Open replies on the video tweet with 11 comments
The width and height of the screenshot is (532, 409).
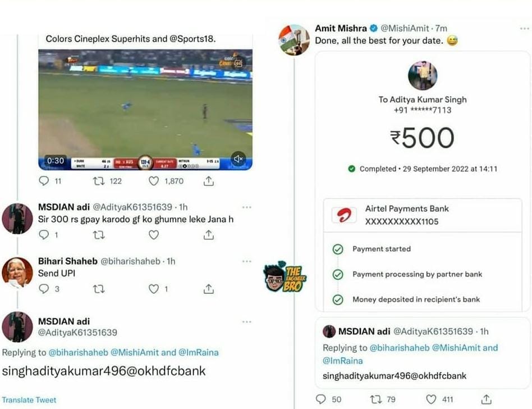(44, 181)
